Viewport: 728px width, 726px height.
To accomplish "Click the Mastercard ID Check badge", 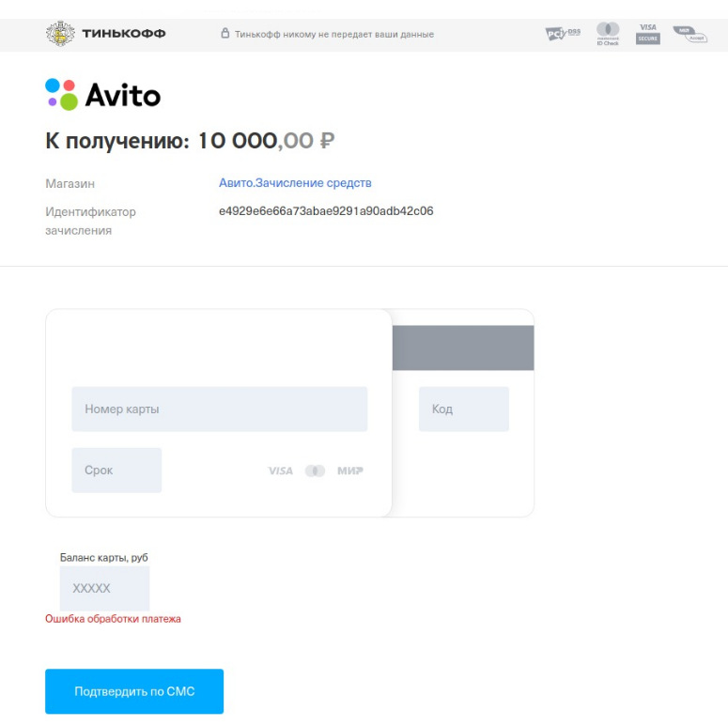I will pyautogui.click(x=608, y=34).
